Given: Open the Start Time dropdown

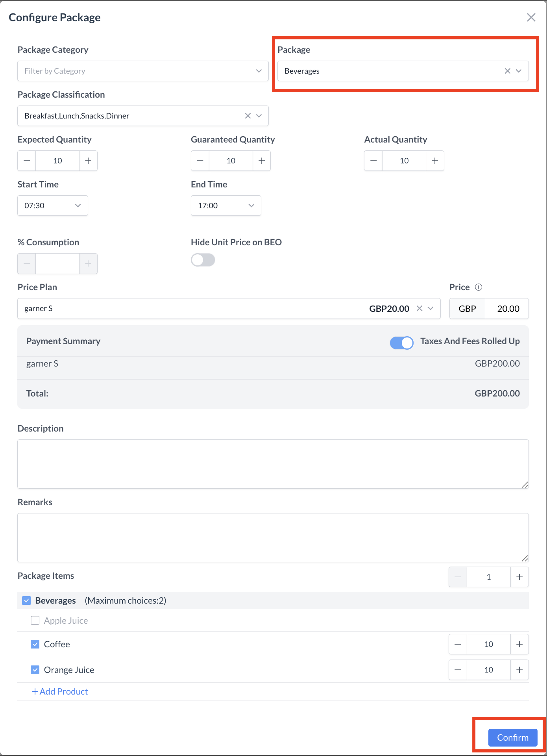Looking at the screenshot, I should tap(53, 206).
